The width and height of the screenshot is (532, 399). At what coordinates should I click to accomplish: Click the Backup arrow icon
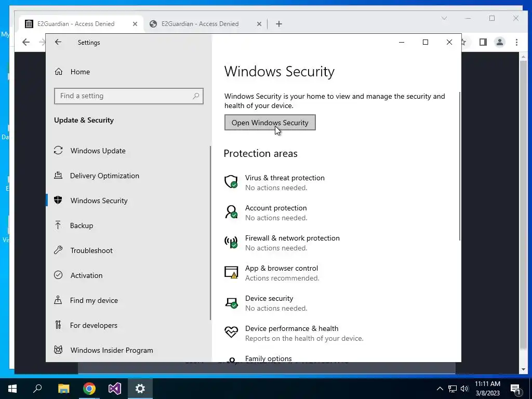tap(58, 225)
